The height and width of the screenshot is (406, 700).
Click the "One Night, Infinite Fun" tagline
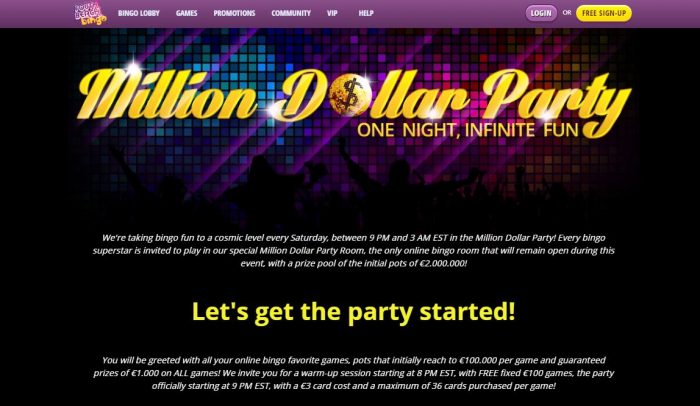tap(467, 130)
